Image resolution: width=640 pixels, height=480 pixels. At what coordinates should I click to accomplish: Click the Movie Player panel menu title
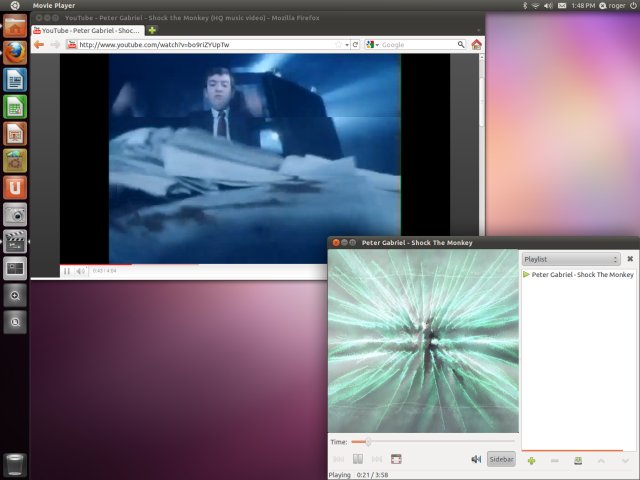pos(54,5)
